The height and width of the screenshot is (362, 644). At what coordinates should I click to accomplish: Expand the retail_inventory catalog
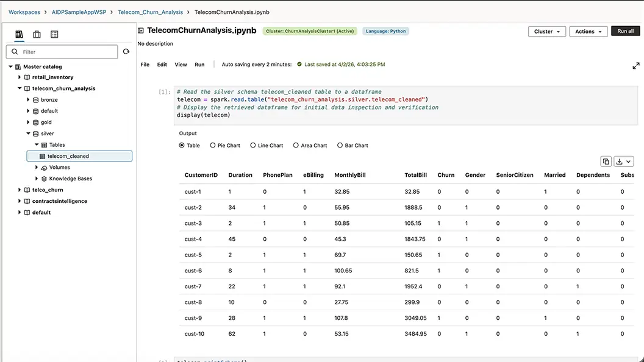tap(20, 77)
